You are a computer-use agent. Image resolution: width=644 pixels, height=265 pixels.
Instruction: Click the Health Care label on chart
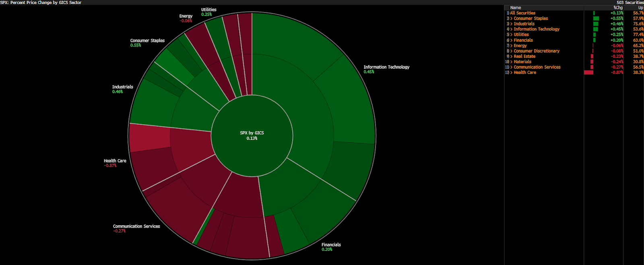click(x=115, y=161)
